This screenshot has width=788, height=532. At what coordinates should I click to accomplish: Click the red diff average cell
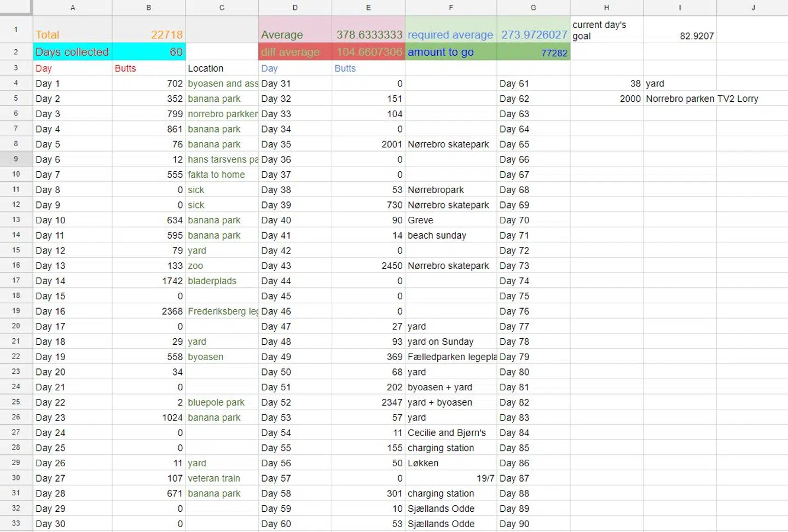pos(295,52)
